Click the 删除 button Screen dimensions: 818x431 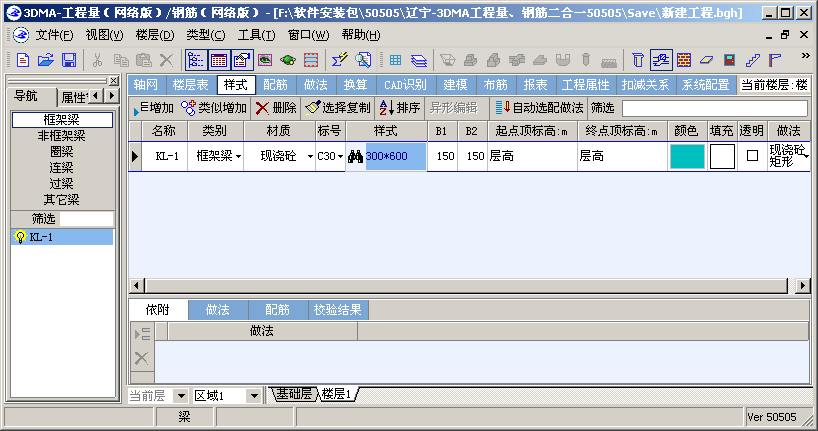pyautogui.click(x=276, y=108)
